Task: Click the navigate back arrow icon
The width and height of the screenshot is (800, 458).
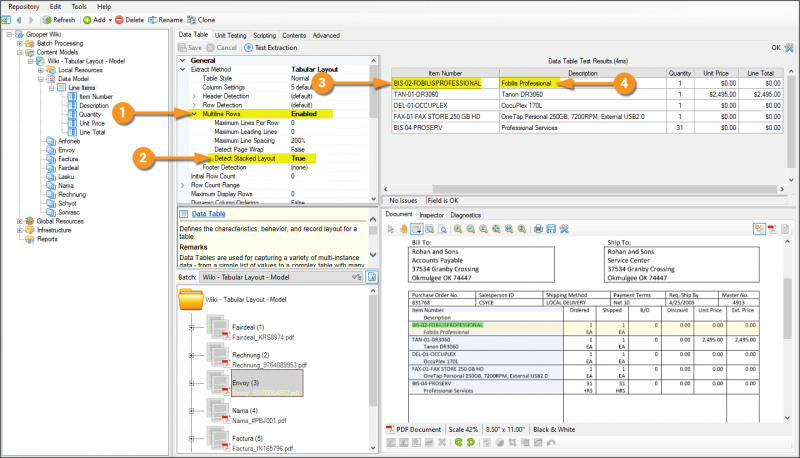Action: click(20, 19)
